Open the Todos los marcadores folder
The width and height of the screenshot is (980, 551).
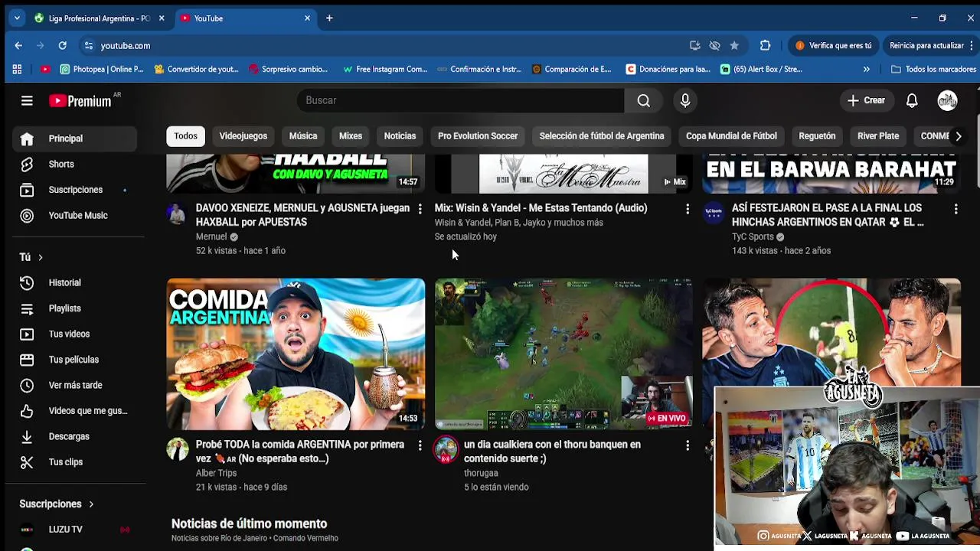pos(933,69)
